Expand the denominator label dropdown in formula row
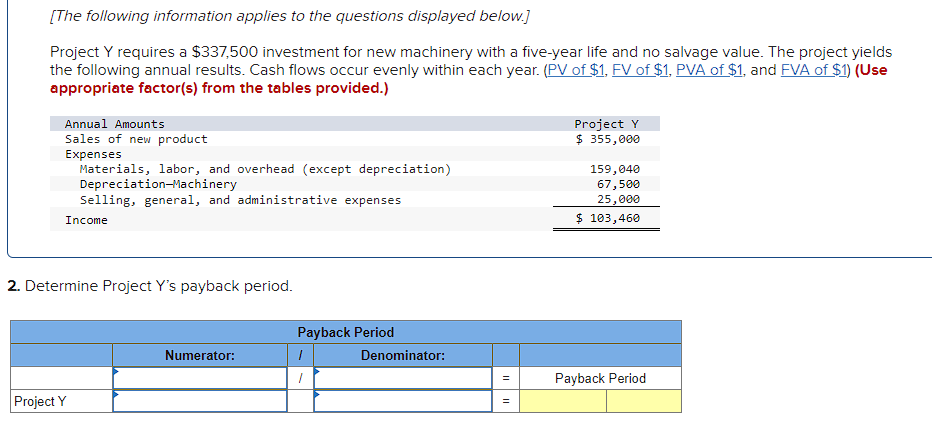This screenshot has height=445, width=932. [403, 378]
